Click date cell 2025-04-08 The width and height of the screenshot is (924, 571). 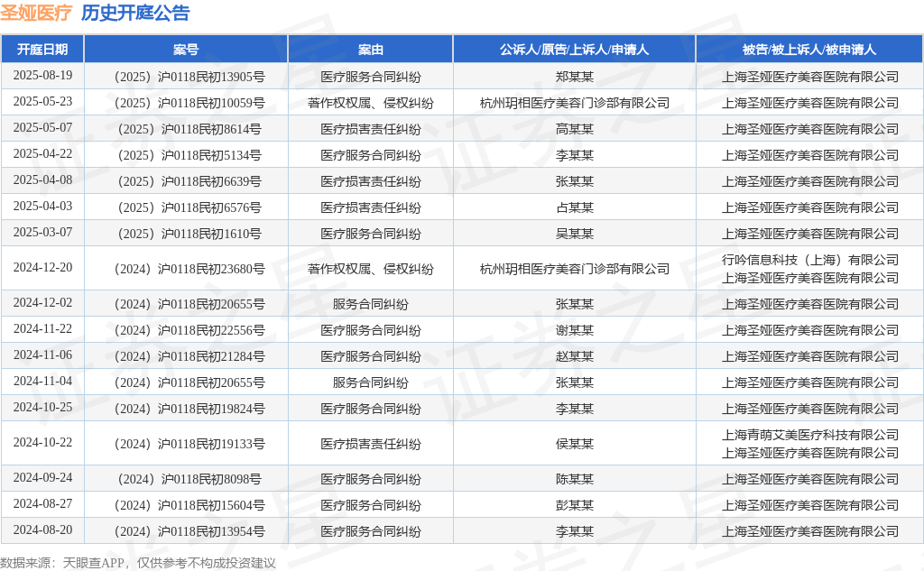pos(42,180)
